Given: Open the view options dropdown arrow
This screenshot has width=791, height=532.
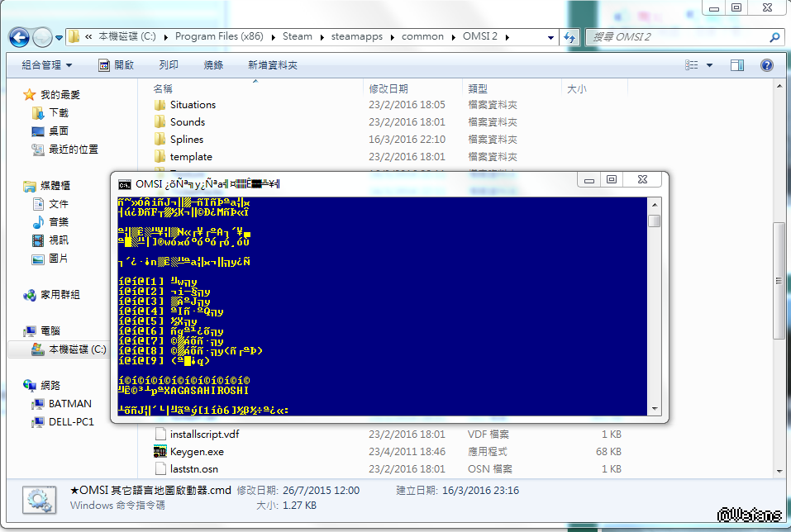Looking at the screenshot, I should tap(709, 65).
